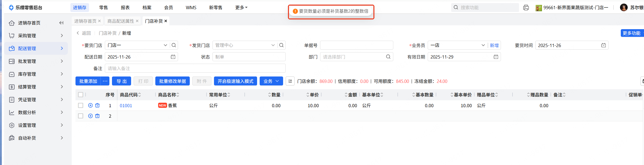
Task: Click the three-dots more button beside 批量添加
Action: pyautogui.click(x=105, y=81)
